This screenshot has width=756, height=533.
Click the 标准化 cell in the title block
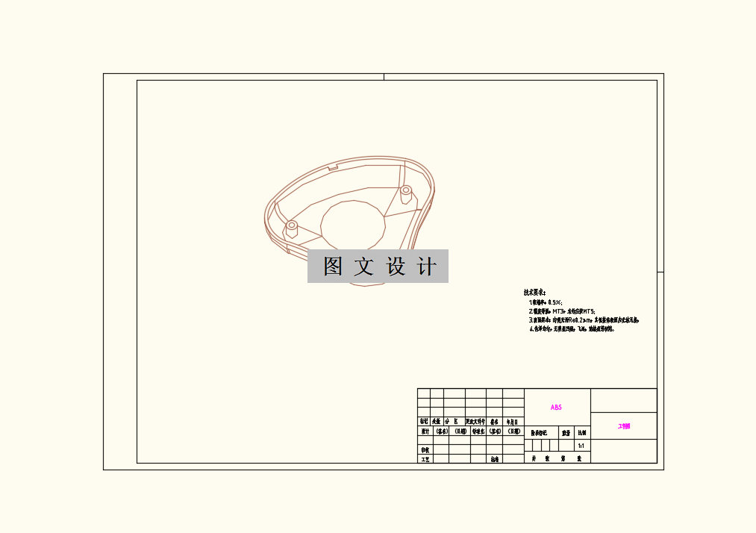click(478, 431)
